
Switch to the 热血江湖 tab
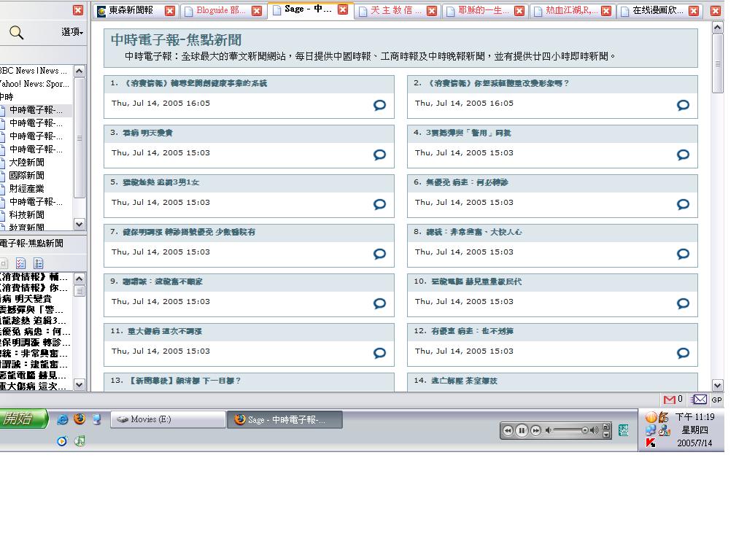click(570, 10)
